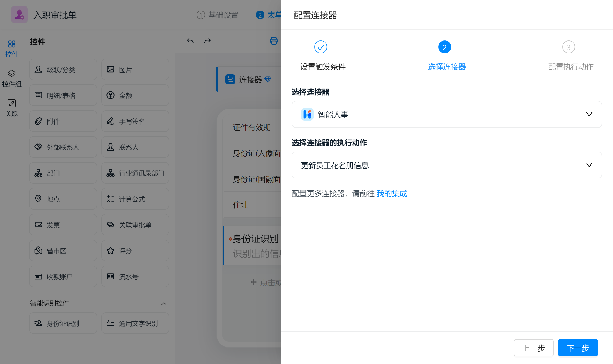
Task: Click the 连接器 form item
Action: 249,80
